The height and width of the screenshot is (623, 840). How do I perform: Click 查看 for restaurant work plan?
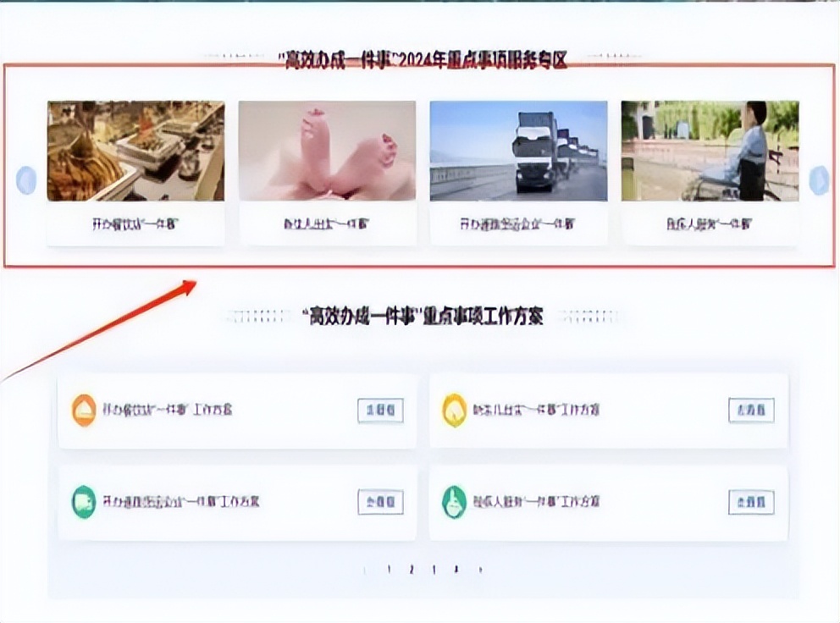pyautogui.click(x=380, y=411)
